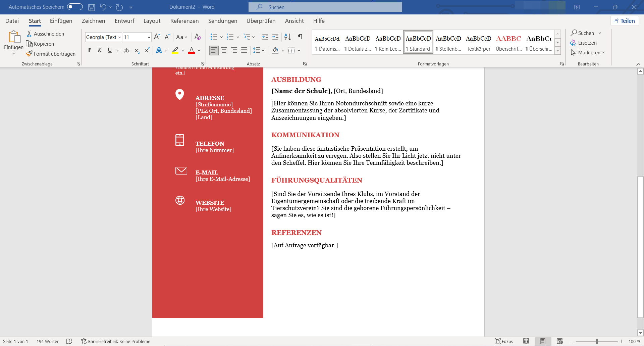Toggle Automatisches Speichern switch

pyautogui.click(x=75, y=7)
